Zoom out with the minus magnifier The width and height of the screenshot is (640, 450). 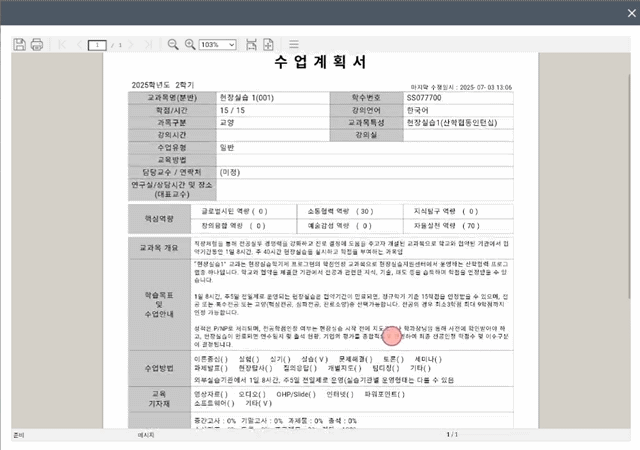coord(173,45)
